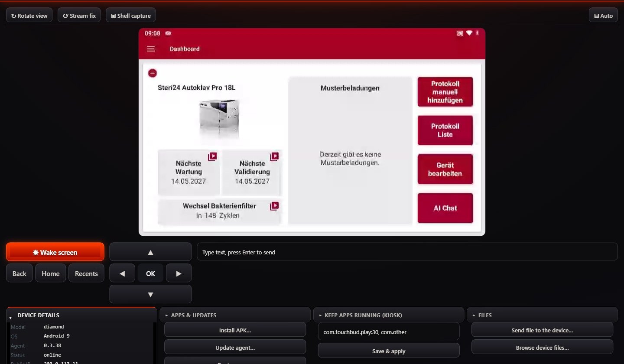Open the video icon on Nächste Wartung
This screenshot has width=624, height=364.
point(212,156)
